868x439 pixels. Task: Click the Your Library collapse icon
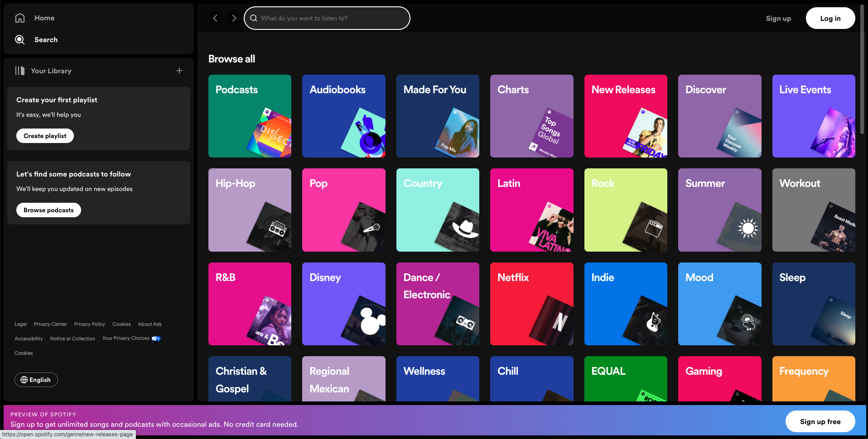pyautogui.click(x=20, y=71)
